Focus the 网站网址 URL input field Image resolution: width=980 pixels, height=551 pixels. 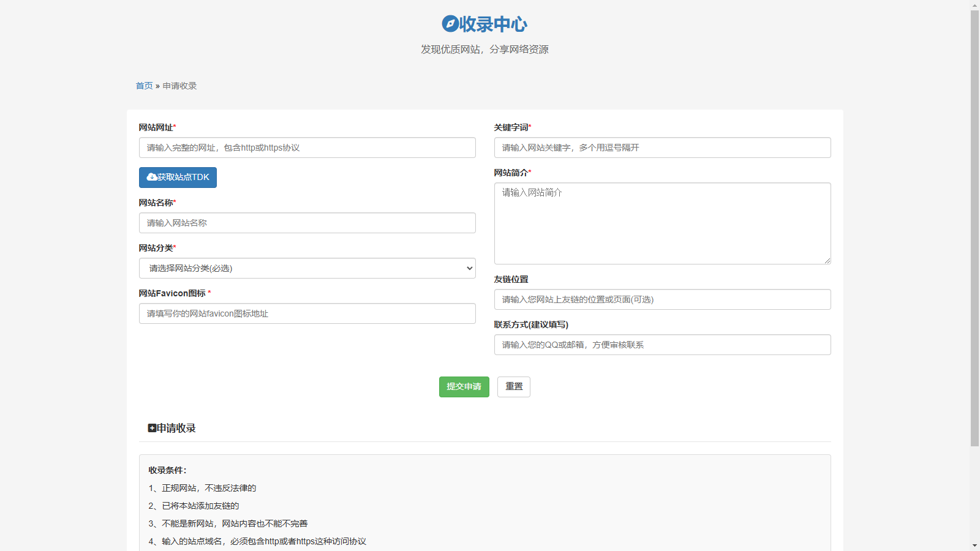(307, 148)
